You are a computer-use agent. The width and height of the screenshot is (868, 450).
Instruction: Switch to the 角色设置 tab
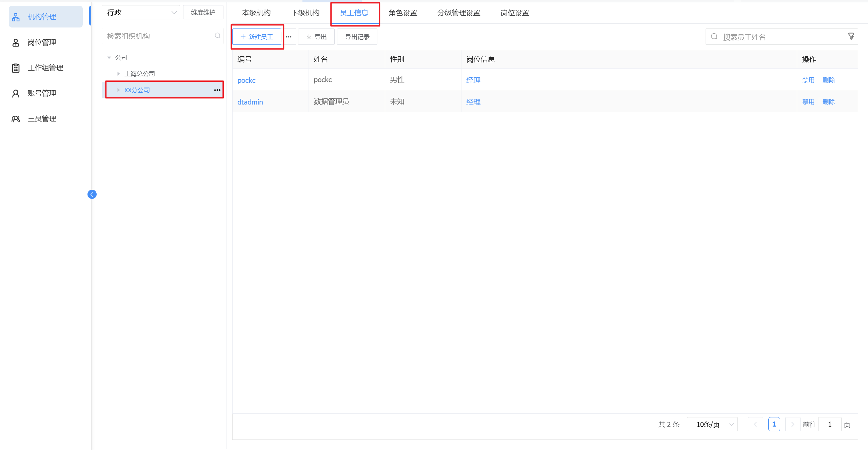tap(402, 13)
